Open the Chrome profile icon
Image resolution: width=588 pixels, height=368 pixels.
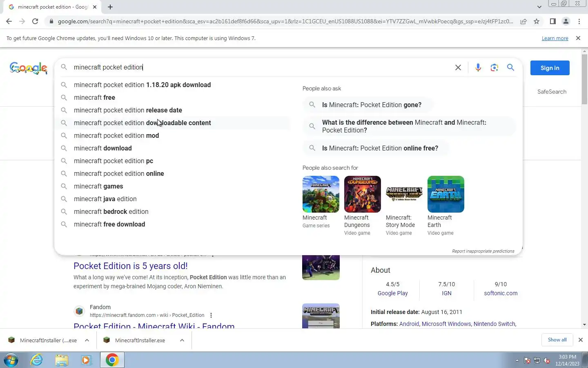coord(566,21)
